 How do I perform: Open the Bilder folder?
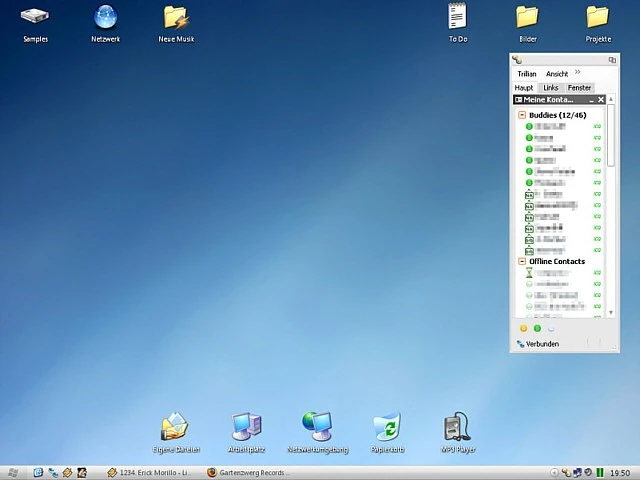527,17
